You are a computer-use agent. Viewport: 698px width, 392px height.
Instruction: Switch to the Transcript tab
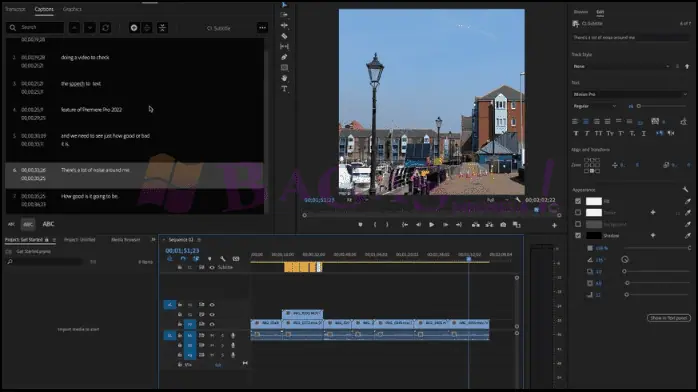pos(15,9)
